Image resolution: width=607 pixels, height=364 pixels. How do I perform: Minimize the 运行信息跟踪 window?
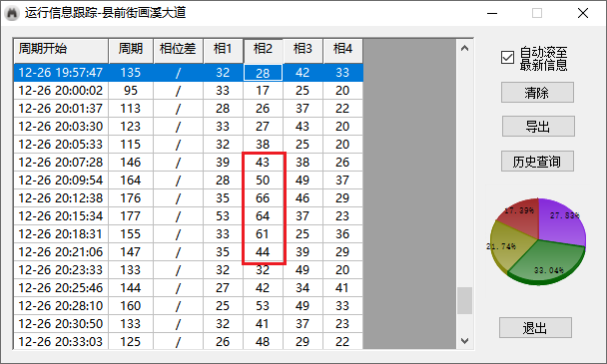pos(492,13)
